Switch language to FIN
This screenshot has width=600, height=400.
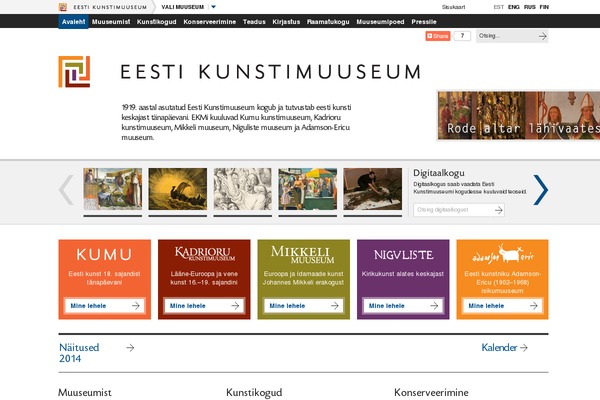pyautogui.click(x=544, y=7)
